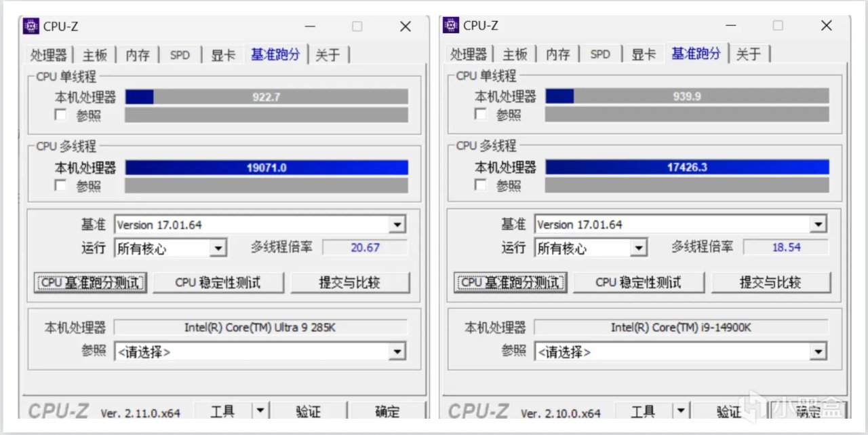This screenshot has width=868, height=435.
Task: Click 工具 button in left window
Action: [x=223, y=411]
